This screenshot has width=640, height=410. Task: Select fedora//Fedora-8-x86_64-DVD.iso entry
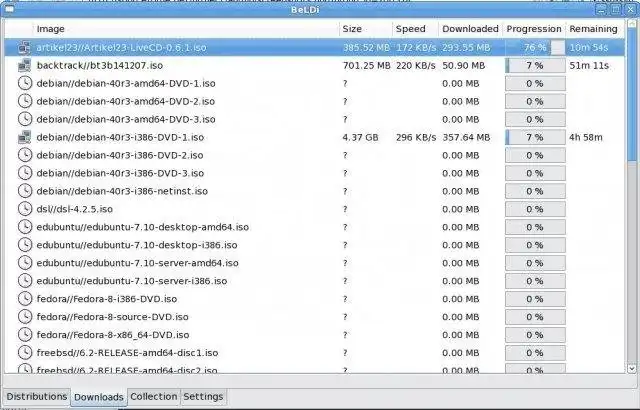coord(113,335)
